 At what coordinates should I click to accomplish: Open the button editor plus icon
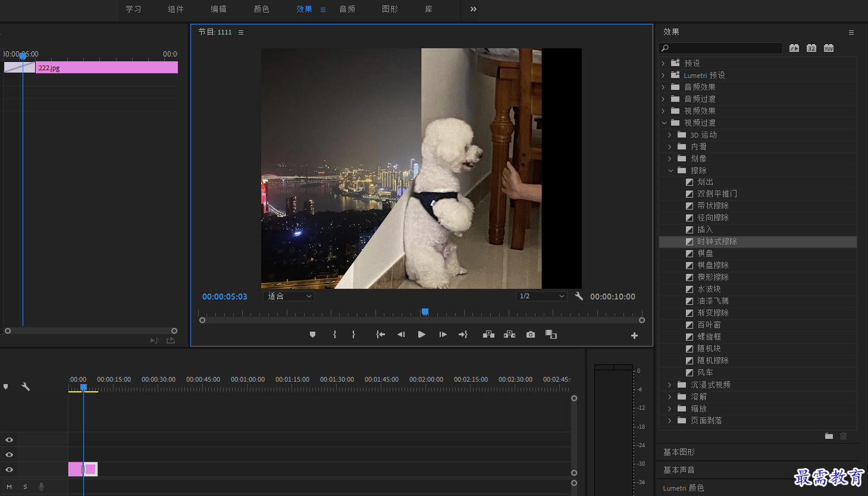point(634,336)
